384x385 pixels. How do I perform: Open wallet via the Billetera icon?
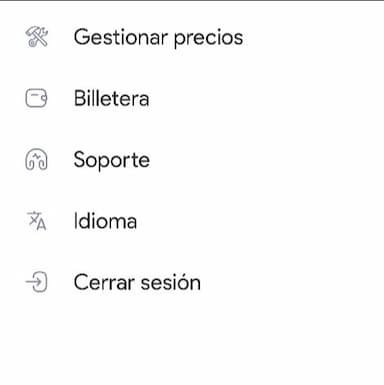[x=36, y=98]
